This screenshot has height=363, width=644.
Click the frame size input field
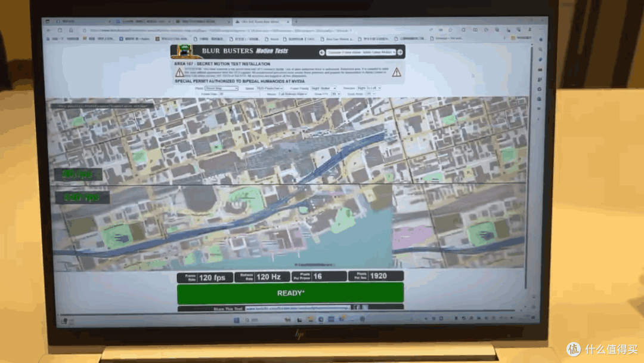click(x=239, y=94)
